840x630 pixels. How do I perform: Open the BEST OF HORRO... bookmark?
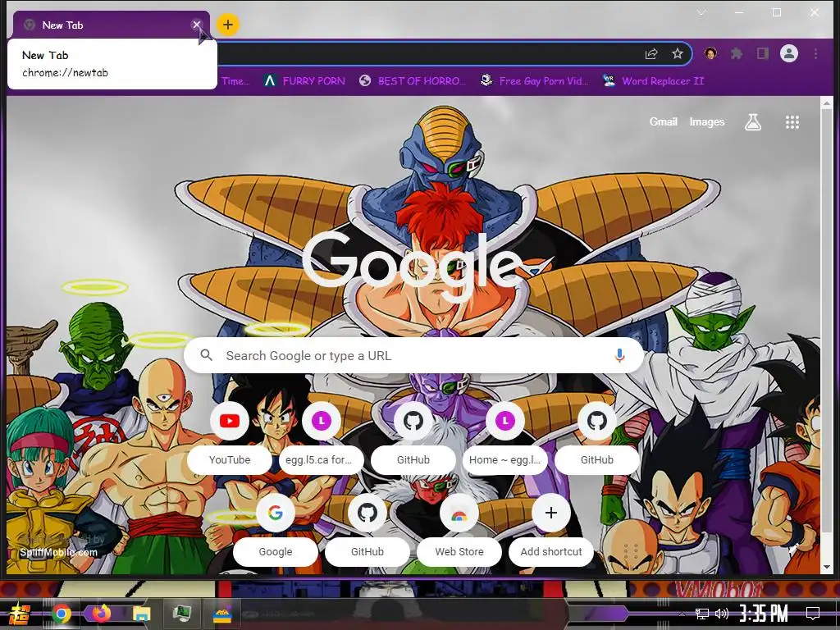[x=413, y=81]
